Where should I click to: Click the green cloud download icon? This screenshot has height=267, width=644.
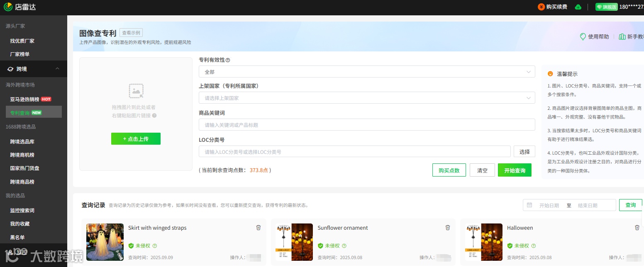point(578,7)
